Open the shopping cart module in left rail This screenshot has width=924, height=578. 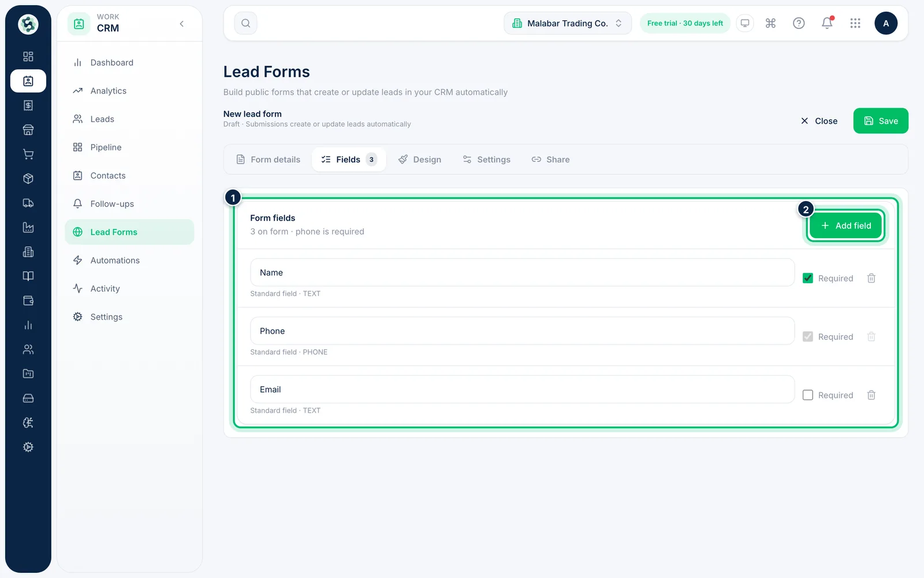tap(28, 154)
